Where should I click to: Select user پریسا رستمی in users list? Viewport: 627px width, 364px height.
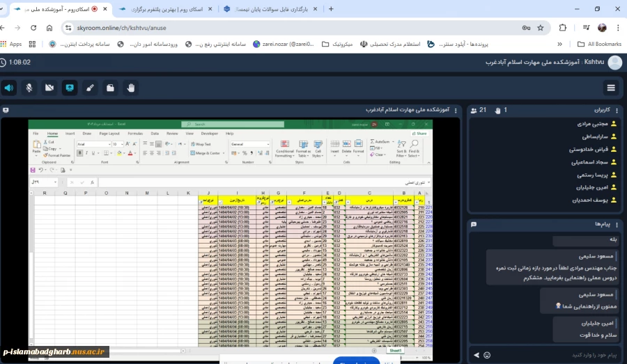pos(596,175)
